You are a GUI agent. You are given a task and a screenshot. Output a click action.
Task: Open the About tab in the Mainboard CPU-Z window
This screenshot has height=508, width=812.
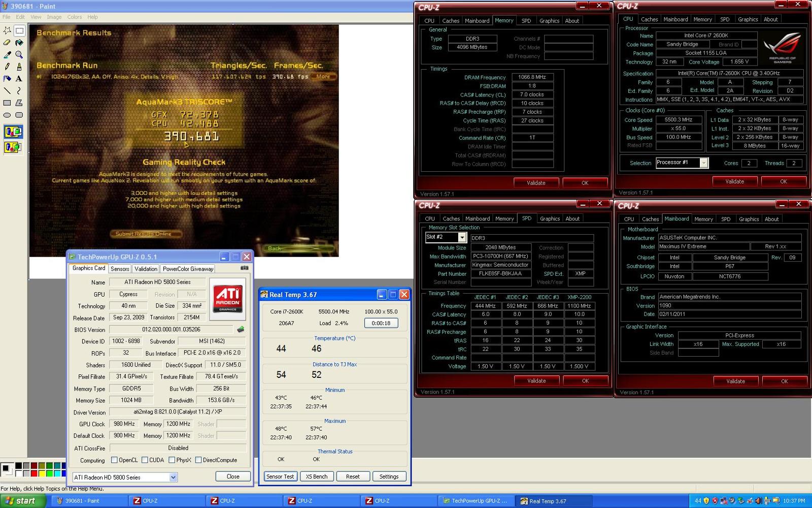(x=771, y=219)
